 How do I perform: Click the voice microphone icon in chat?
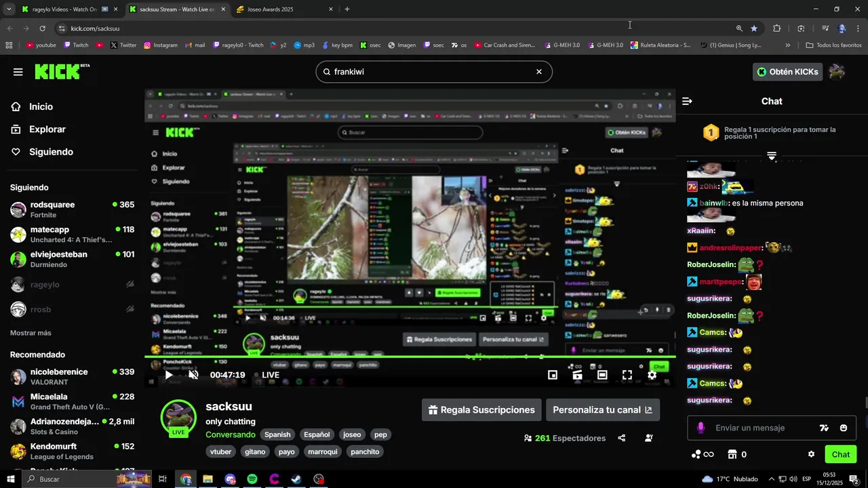click(701, 428)
